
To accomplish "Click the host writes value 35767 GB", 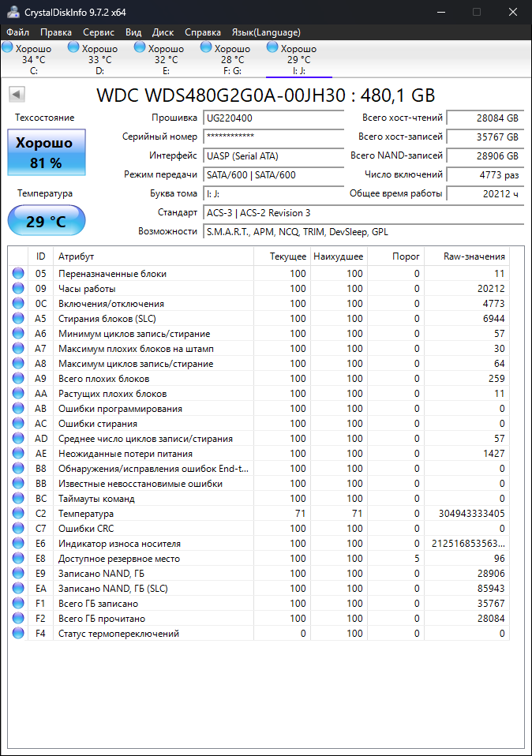I will coord(485,137).
